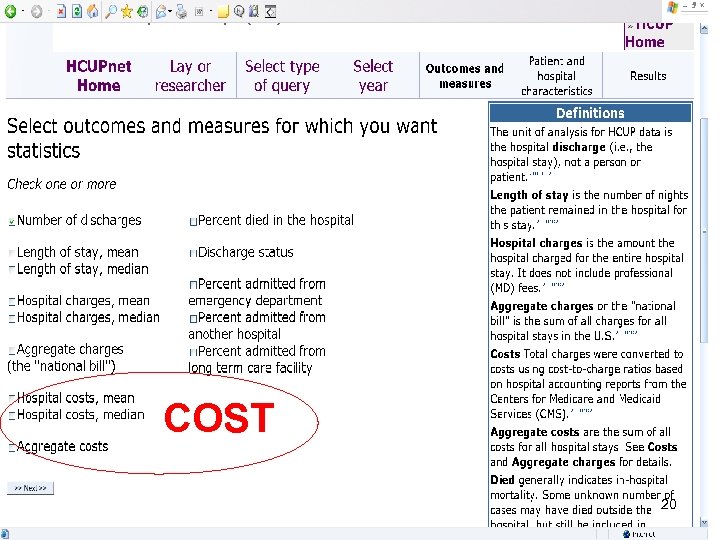The height and width of the screenshot is (540, 720).
Task: Jump to the Results step
Action: pyautogui.click(x=648, y=76)
